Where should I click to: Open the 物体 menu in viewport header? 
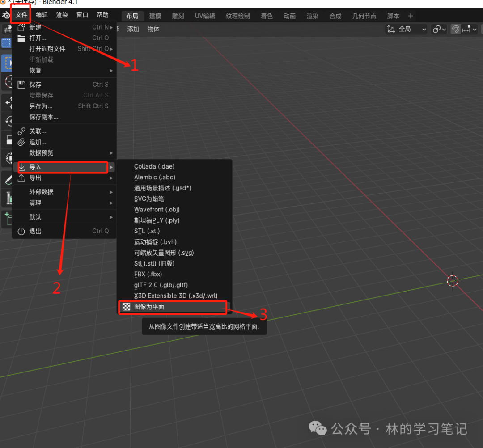coord(153,29)
